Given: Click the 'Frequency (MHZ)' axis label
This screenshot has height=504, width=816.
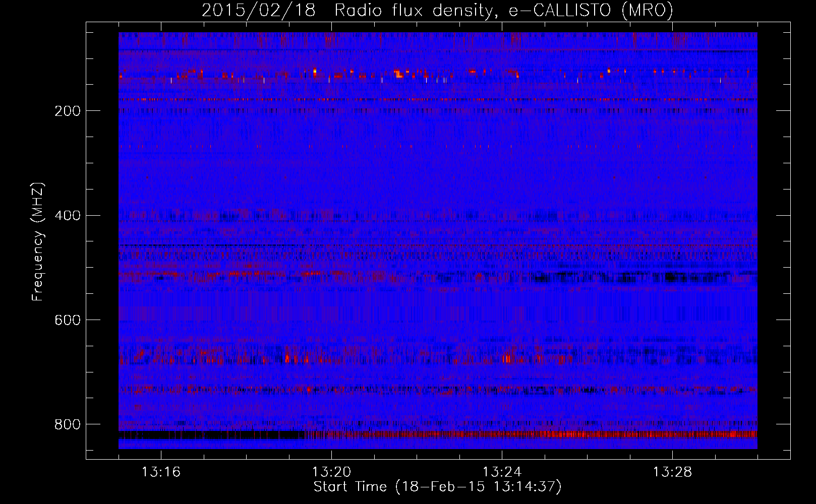Looking at the screenshot, I should click(x=38, y=242).
